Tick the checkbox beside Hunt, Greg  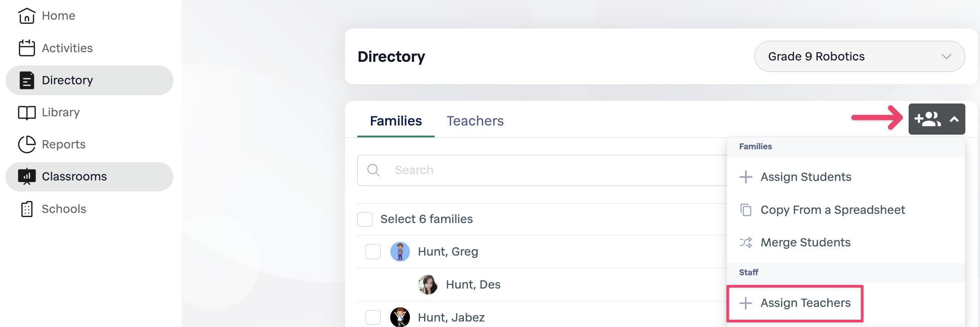(373, 252)
